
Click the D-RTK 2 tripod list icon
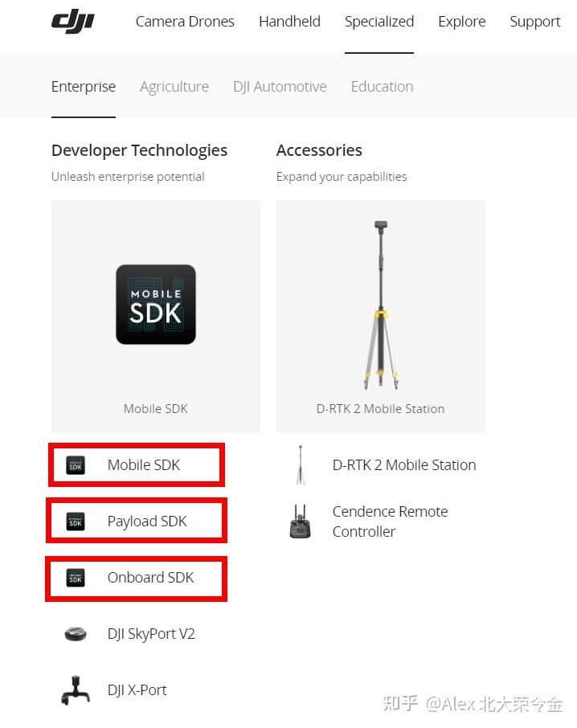tap(300, 465)
